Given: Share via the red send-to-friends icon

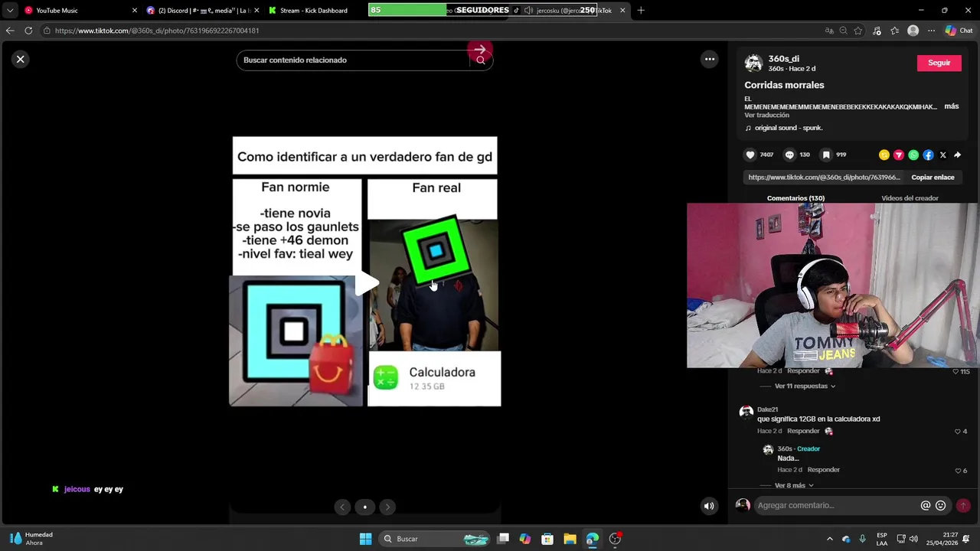Looking at the screenshot, I should (899, 155).
